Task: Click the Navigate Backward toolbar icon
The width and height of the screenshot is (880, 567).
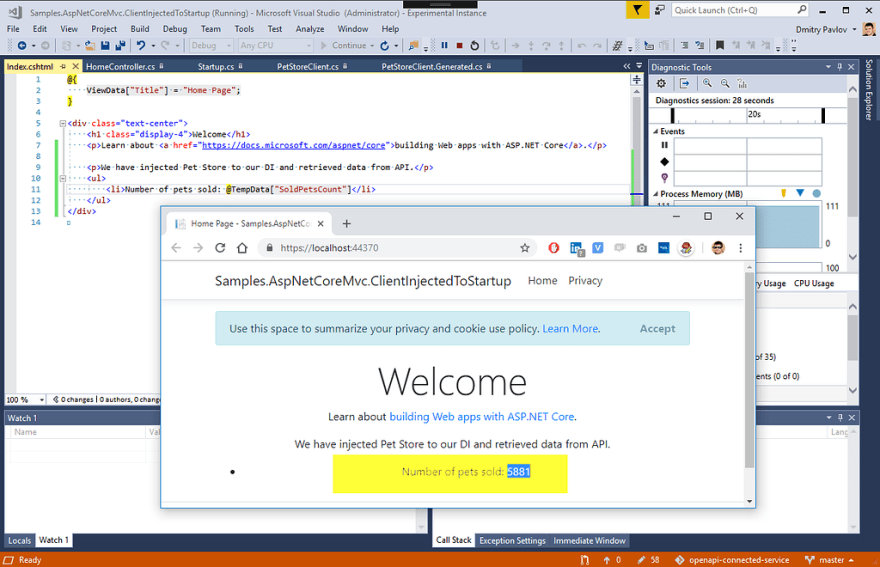Action: 22,45
